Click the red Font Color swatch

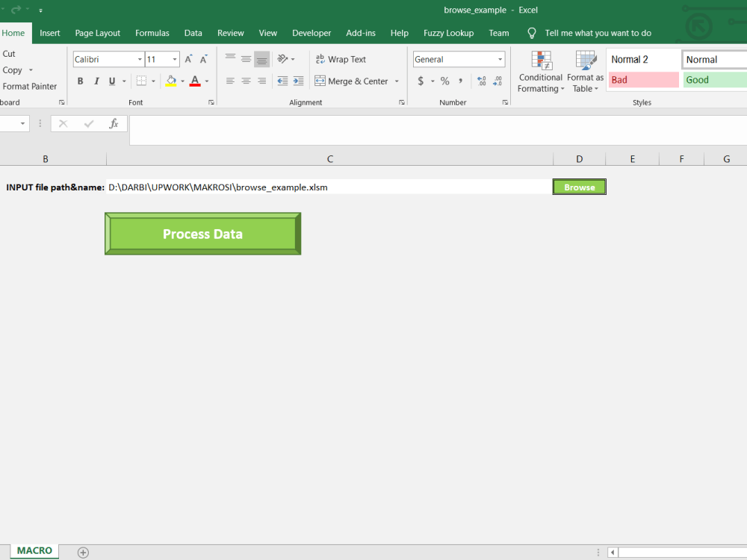[193, 85]
